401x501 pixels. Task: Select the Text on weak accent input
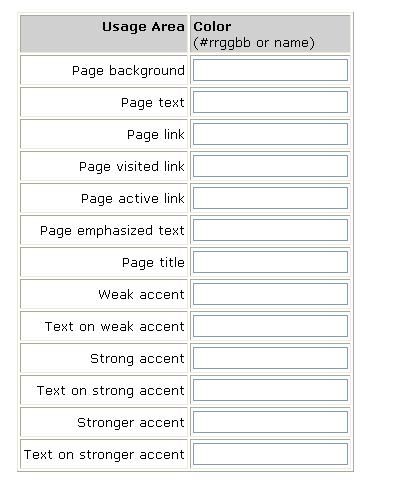tap(270, 326)
